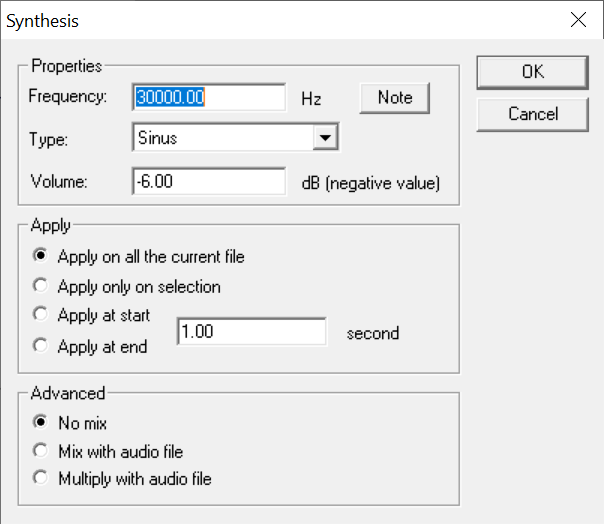Click the Frequency input field
The image size is (604, 524).
pyautogui.click(x=209, y=97)
